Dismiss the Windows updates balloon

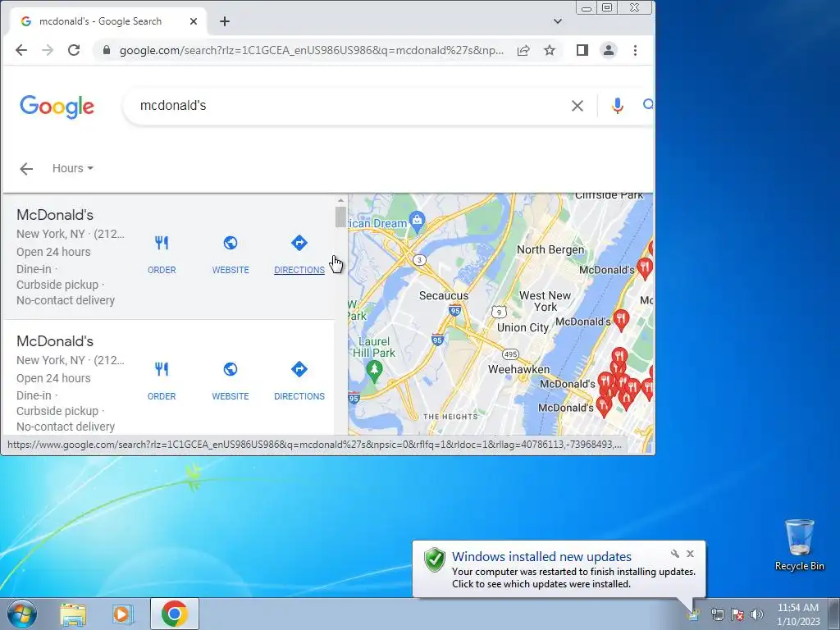(690, 554)
